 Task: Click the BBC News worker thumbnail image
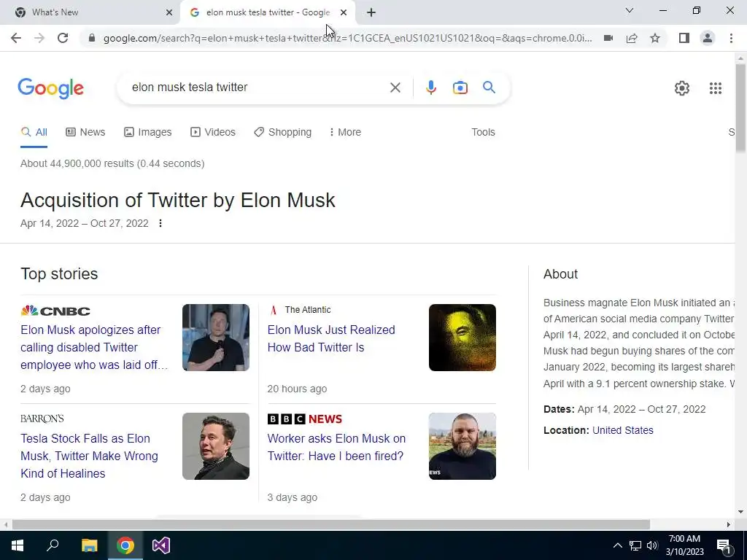click(462, 446)
